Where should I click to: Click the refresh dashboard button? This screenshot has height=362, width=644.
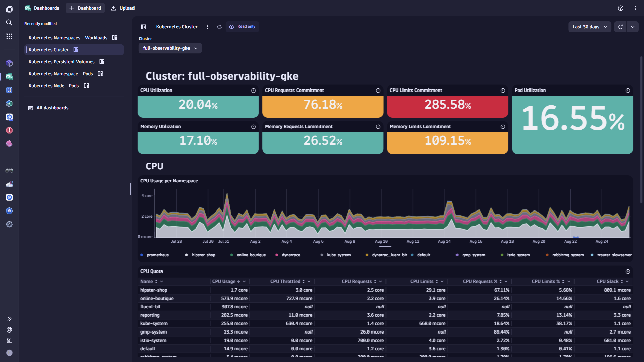coord(620,27)
